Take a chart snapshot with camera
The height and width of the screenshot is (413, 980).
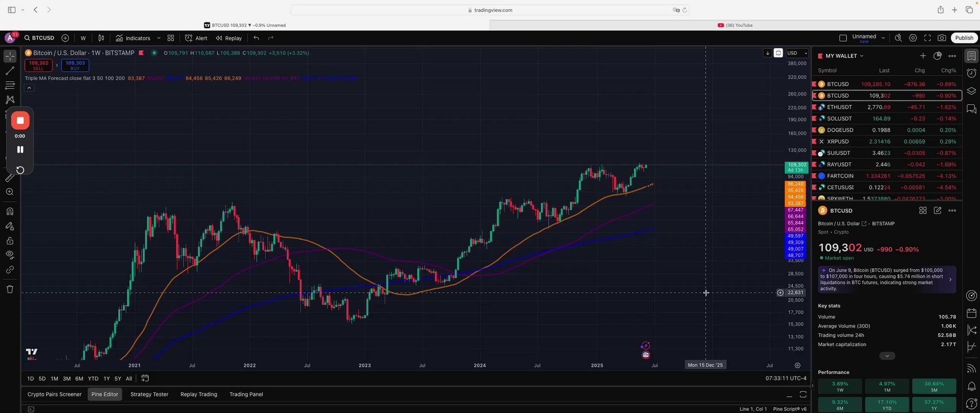coord(942,38)
